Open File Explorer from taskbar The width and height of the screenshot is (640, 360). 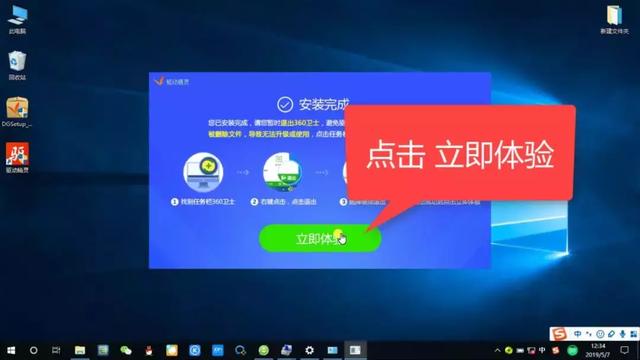point(80,350)
